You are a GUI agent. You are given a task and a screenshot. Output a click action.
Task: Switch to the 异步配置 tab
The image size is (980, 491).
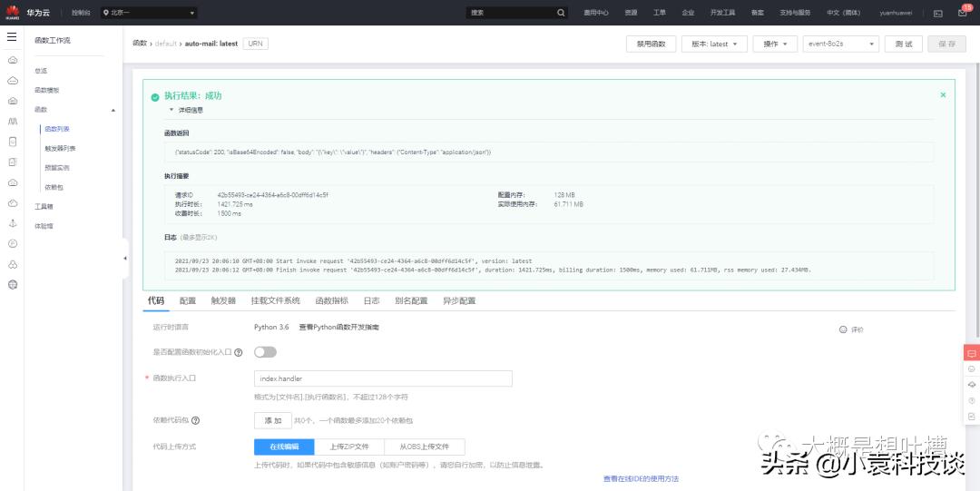point(459,300)
